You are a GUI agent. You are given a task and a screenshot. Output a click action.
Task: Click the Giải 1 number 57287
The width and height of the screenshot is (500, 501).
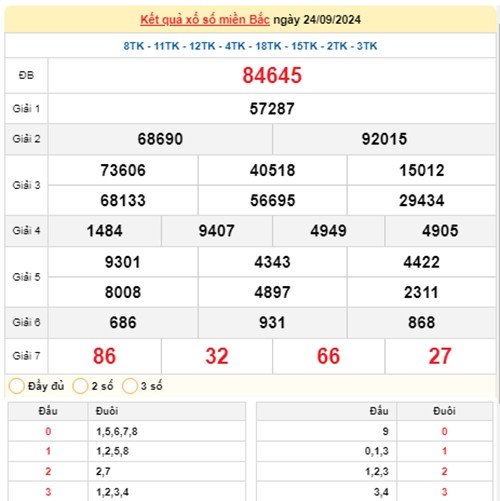[272, 109]
